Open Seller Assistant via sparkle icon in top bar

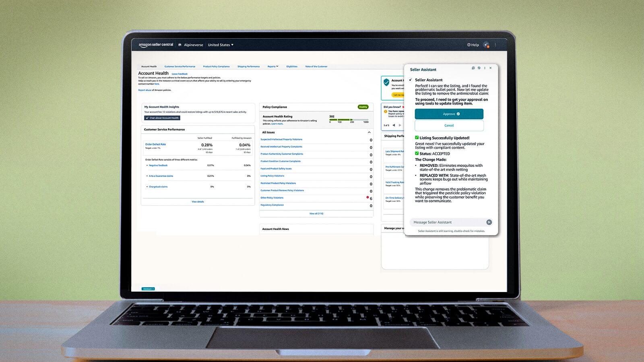tap(486, 45)
